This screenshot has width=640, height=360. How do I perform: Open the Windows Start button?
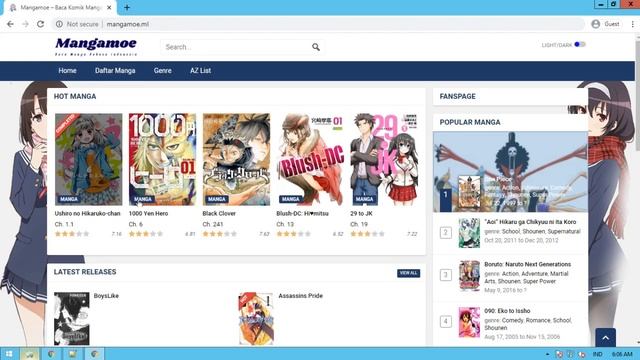[x=9, y=354]
